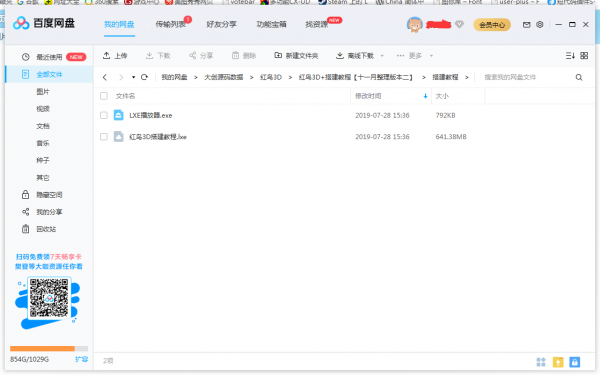
Task: Click the blue lock icon at bottom
Action: pos(575,362)
